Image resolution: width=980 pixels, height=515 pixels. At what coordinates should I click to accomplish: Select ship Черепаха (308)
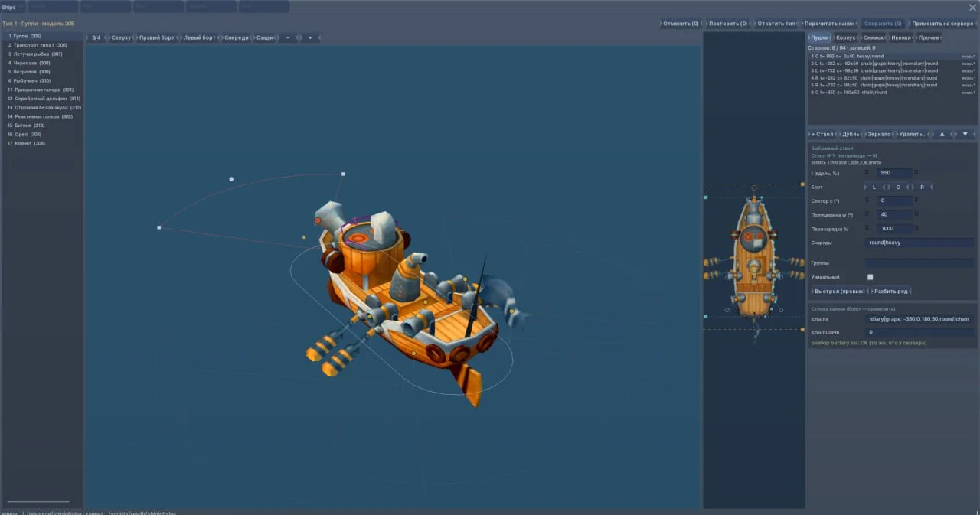(41, 63)
